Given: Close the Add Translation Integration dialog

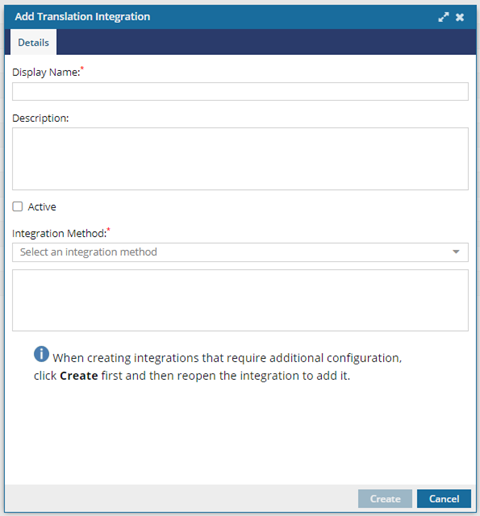Looking at the screenshot, I should [460, 17].
